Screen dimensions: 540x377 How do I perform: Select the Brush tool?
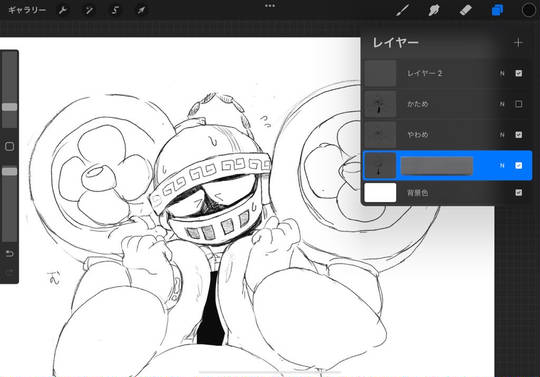(402, 10)
